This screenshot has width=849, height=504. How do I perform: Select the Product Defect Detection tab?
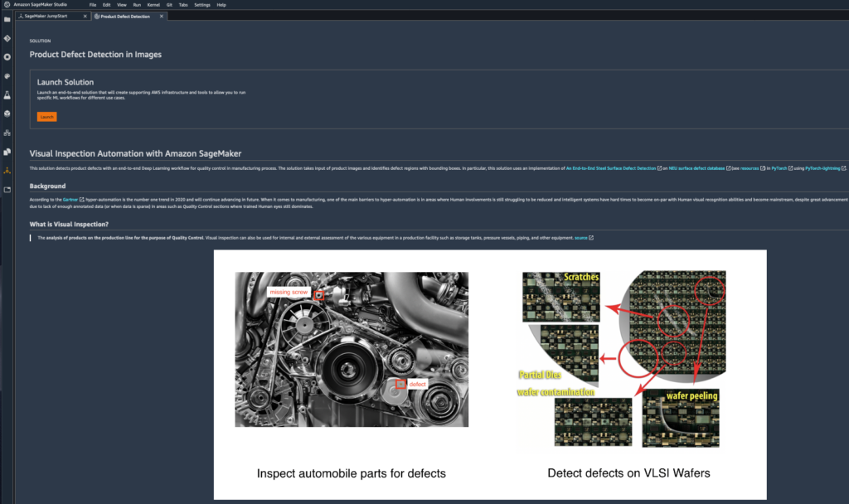point(125,17)
